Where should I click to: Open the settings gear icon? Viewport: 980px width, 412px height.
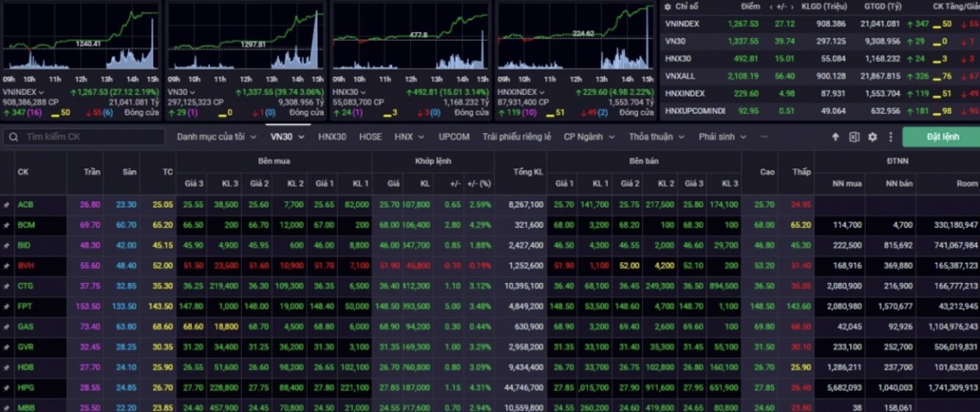tap(872, 137)
